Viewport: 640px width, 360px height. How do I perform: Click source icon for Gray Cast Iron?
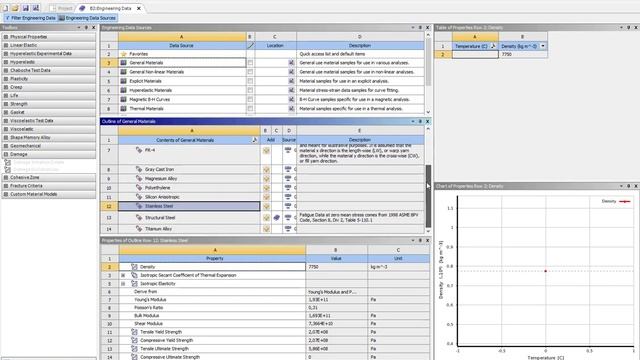point(288,169)
